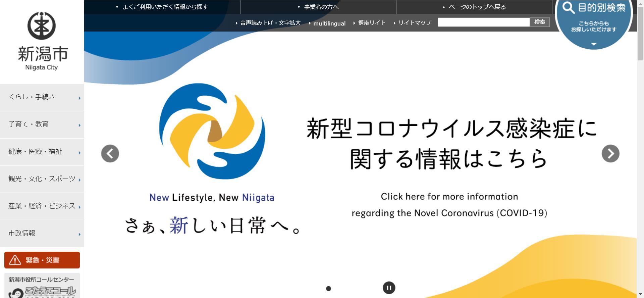
Task: Expand the 子育て・教育 menu
Action: pos(42,125)
